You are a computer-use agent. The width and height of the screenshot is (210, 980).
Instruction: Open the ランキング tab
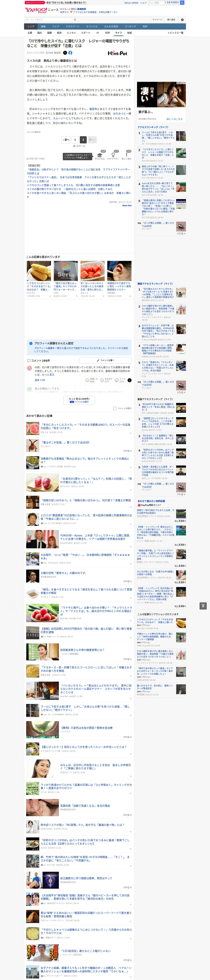(x=130, y=27)
